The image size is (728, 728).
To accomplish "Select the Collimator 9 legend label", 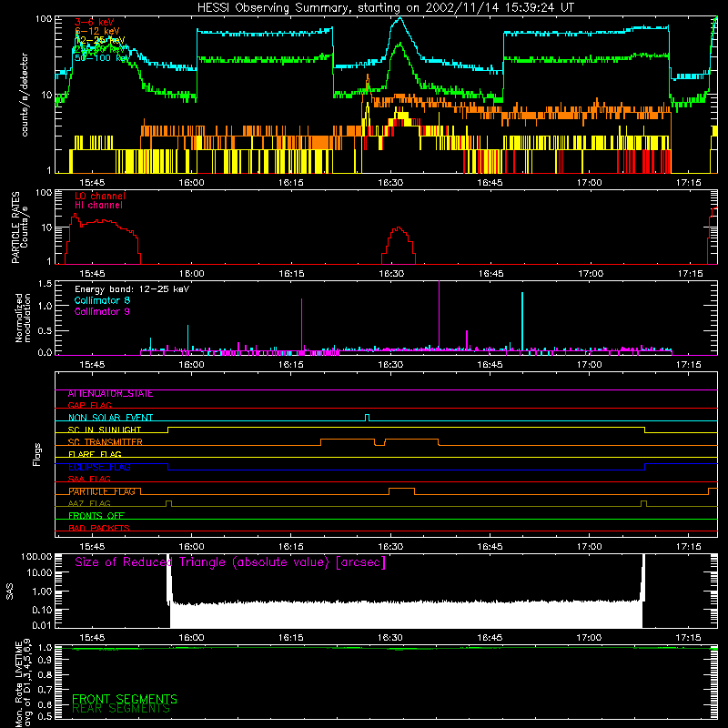I will click(x=102, y=311).
